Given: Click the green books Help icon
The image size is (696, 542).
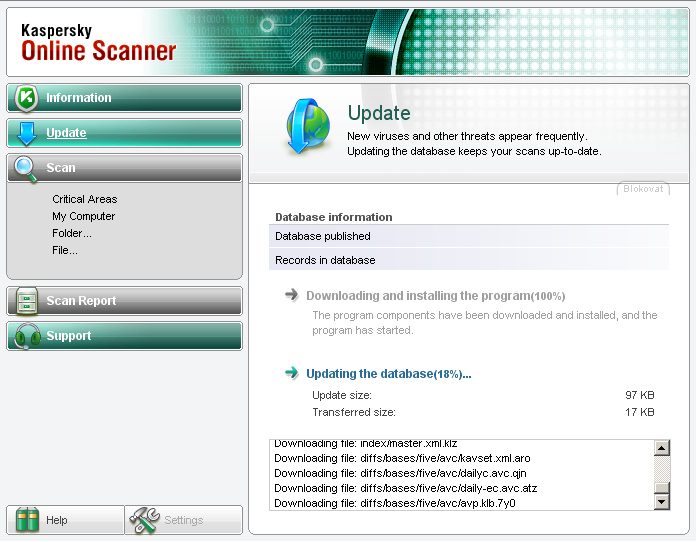Looking at the screenshot, I should pyautogui.click(x=27, y=519).
